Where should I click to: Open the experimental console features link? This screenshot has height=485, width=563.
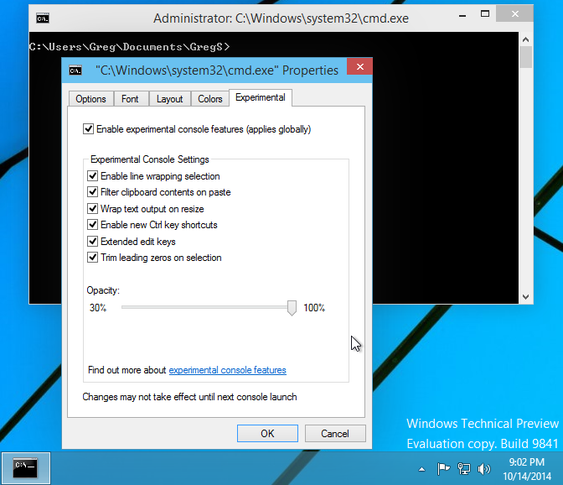pyautogui.click(x=228, y=370)
